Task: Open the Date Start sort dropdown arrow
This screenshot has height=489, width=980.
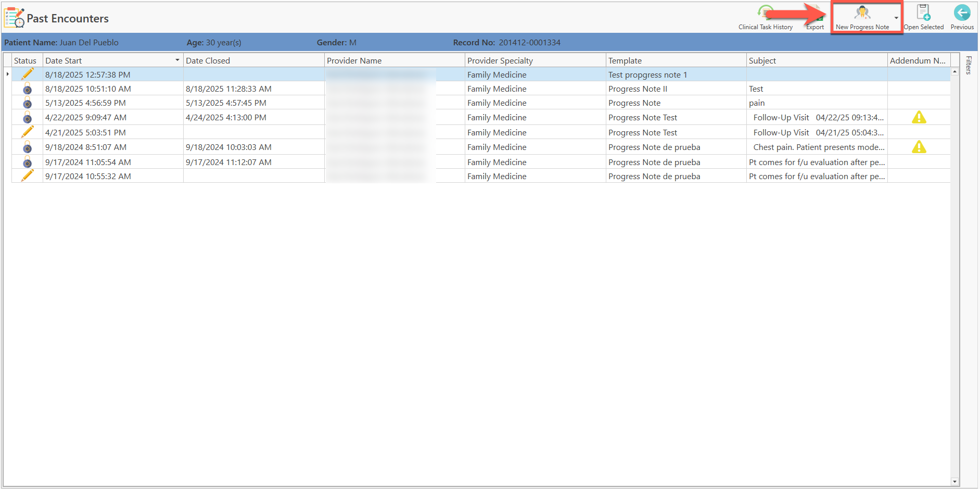Action: click(177, 60)
